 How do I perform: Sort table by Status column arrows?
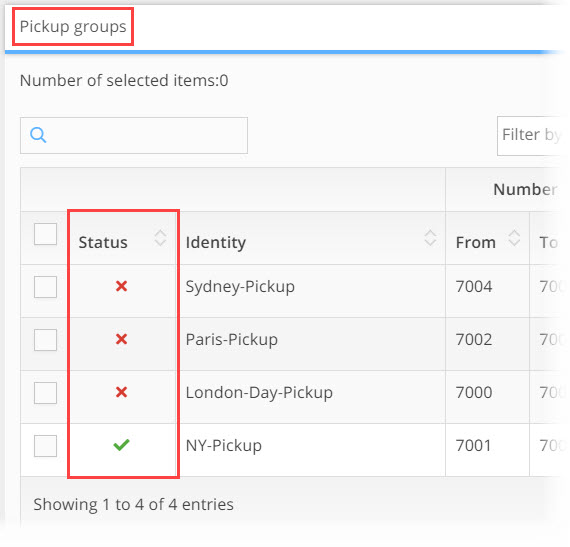tap(160, 238)
